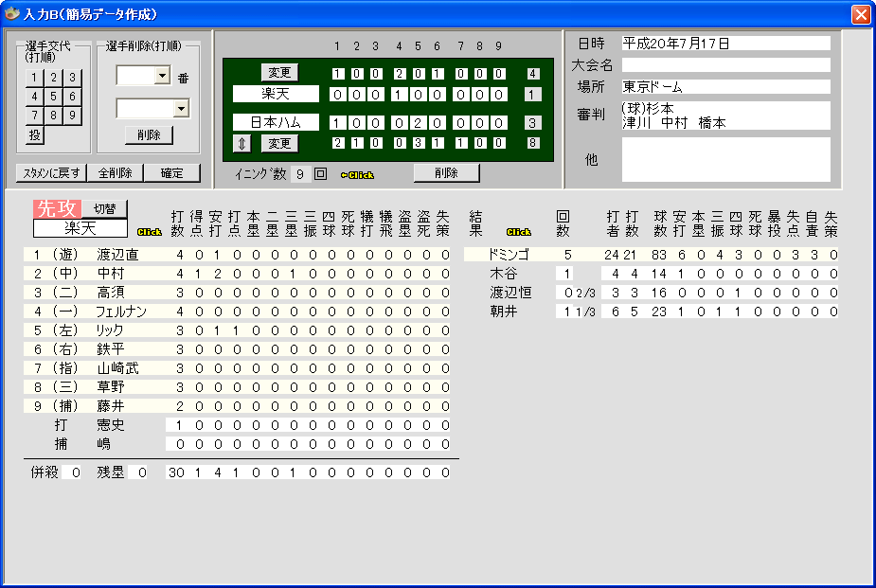Click 日本ハム's 5th inning score cell
Image resolution: width=876 pixels, height=588 pixels.
[x=418, y=123]
